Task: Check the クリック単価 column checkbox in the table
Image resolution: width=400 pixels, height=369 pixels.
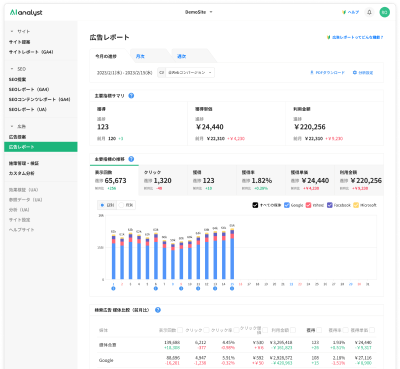Action: [x=265, y=330]
